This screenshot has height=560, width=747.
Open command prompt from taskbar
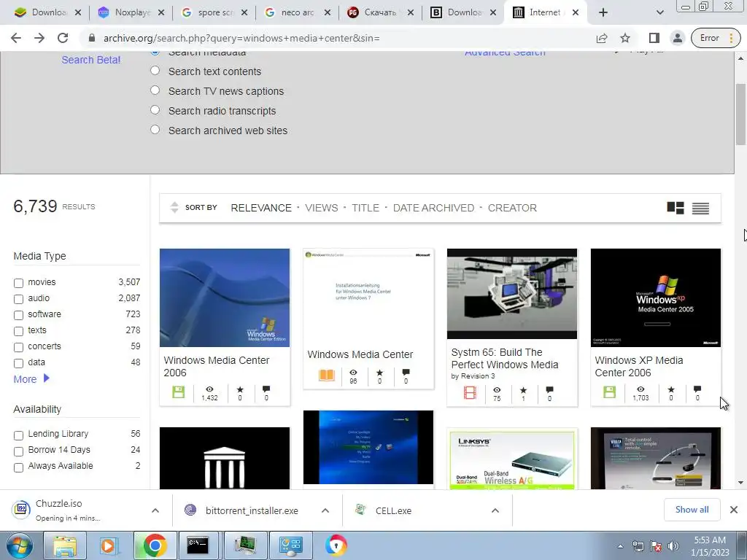point(197,545)
